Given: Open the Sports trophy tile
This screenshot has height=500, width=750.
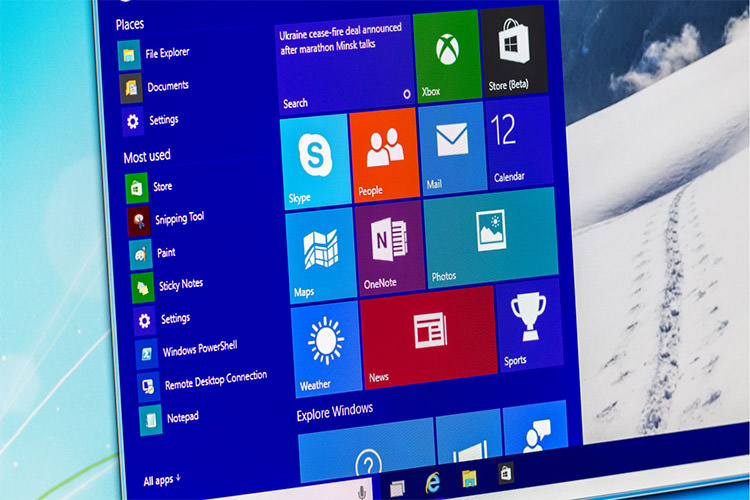Looking at the screenshot, I should click(x=529, y=325).
